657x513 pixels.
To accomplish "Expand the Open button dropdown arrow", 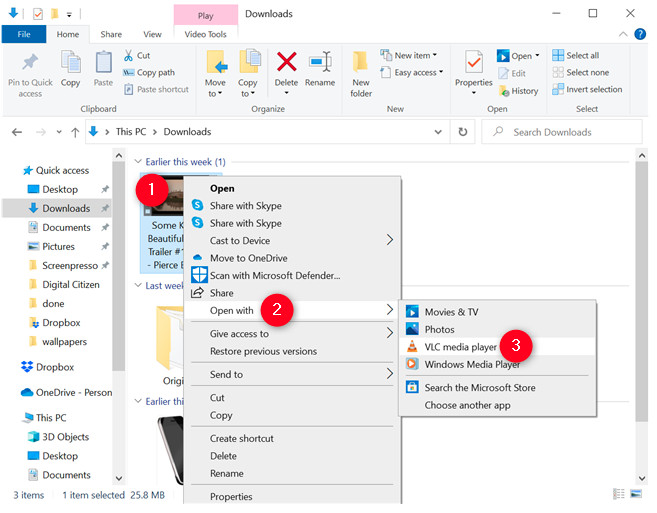I will [537, 55].
